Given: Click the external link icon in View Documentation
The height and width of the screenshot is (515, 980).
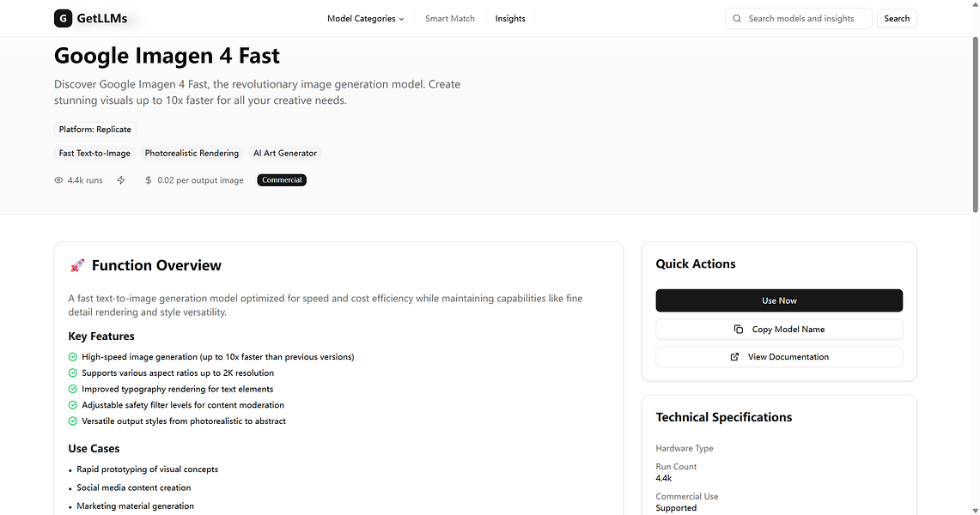Looking at the screenshot, I should click(x=735, y=357).
